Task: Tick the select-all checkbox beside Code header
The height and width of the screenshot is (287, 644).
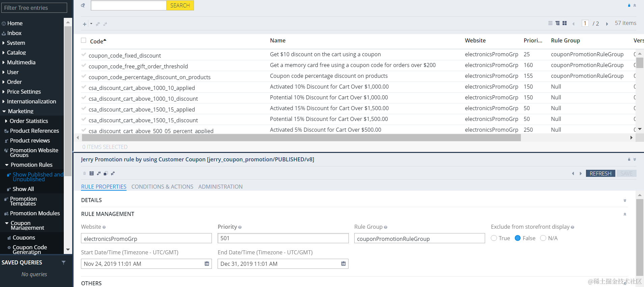Action: click(x=84, y=40)
